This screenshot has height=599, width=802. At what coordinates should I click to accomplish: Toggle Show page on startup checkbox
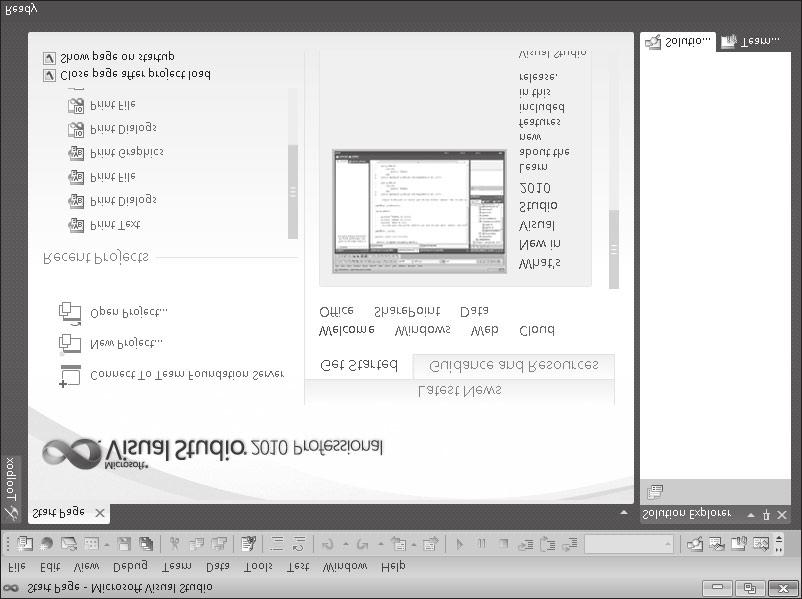[49, 58]
